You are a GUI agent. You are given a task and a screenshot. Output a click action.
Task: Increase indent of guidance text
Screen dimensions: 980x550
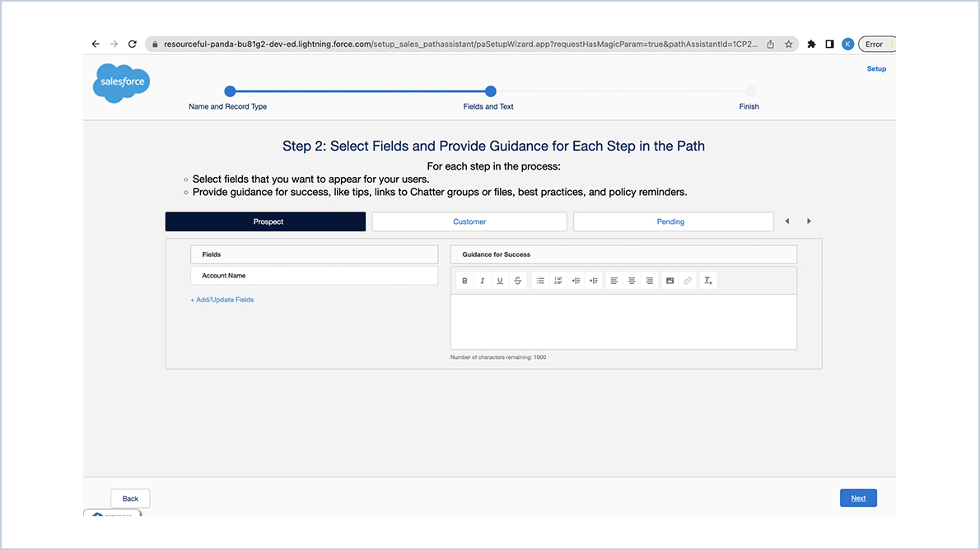click(x=595, y=280)
